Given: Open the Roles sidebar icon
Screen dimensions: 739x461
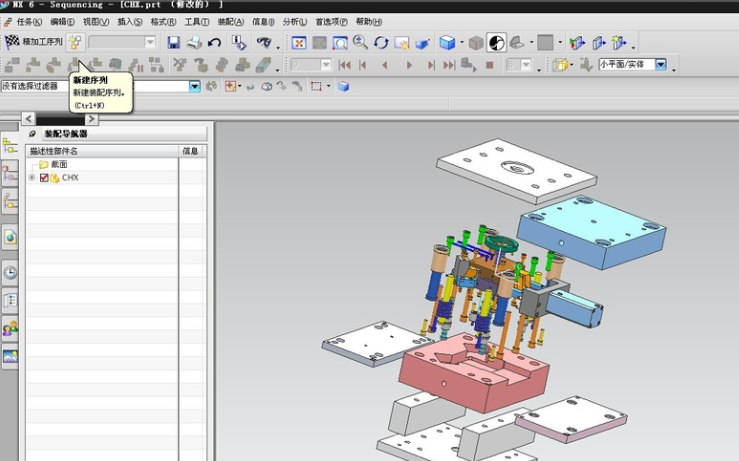Looking at the screenshot, I should 10,327.
